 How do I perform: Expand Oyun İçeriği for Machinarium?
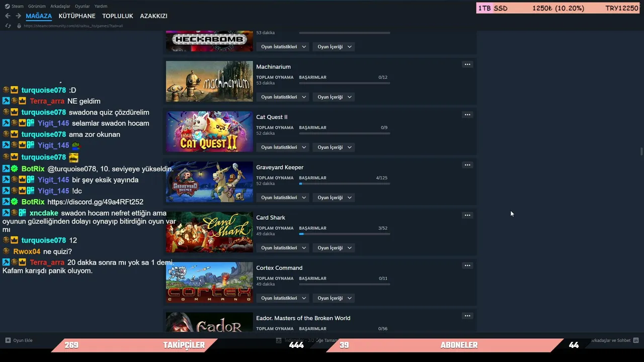(334, 97)
